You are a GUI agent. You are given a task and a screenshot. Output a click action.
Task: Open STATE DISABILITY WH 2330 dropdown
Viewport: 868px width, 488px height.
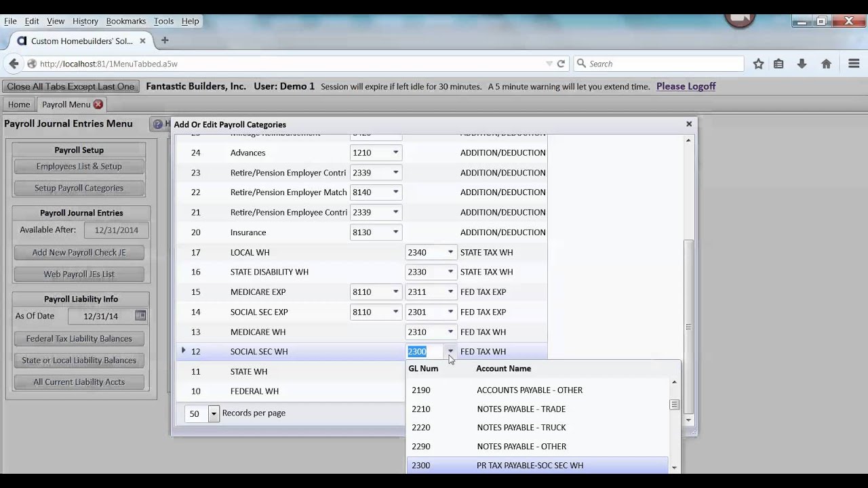pyautogui.click(x=450, y=272)
